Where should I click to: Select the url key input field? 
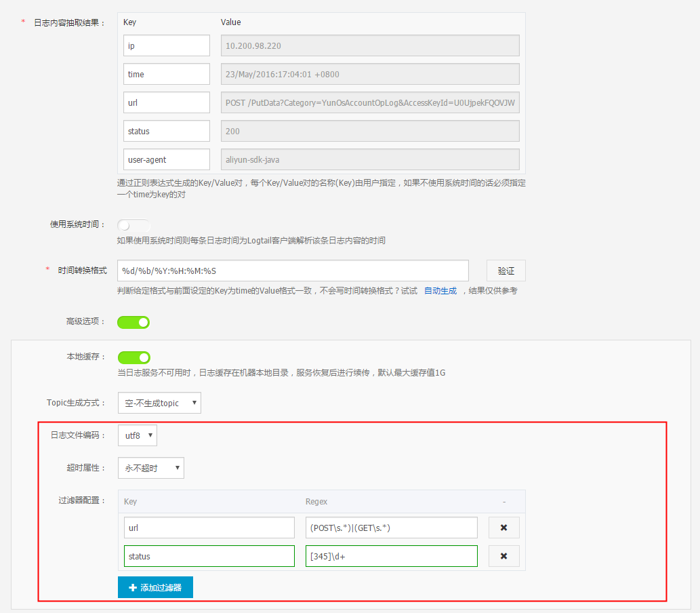(166, 102)
